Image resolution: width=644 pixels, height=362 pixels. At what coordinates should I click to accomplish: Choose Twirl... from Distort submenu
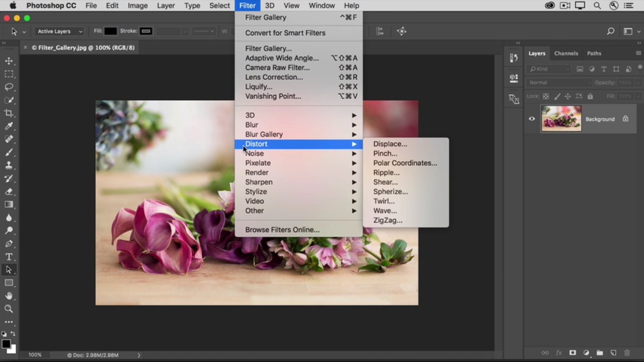(384, 201)
